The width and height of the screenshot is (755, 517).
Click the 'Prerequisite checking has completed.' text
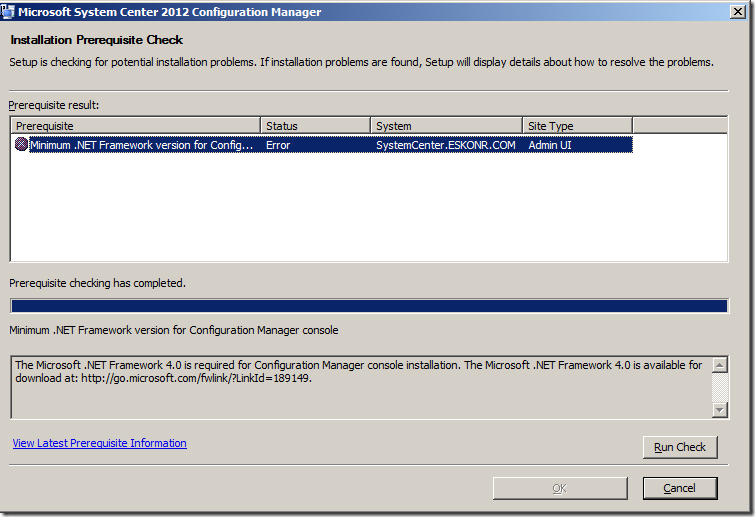pos(97,283)
